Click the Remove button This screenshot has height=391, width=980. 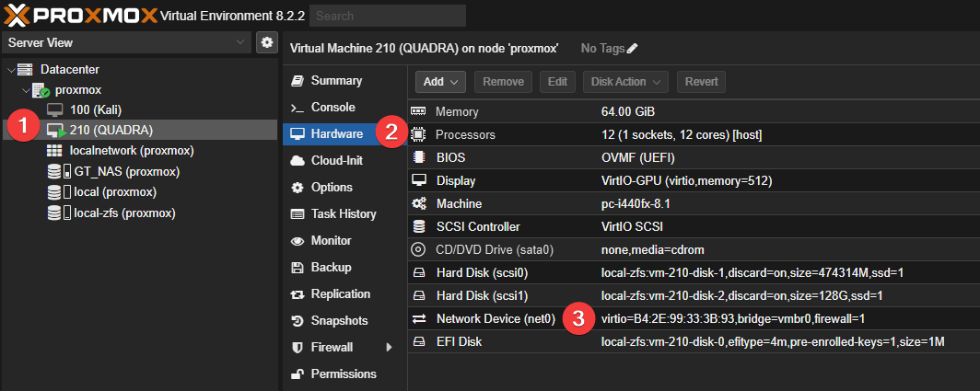coord(503,82)
